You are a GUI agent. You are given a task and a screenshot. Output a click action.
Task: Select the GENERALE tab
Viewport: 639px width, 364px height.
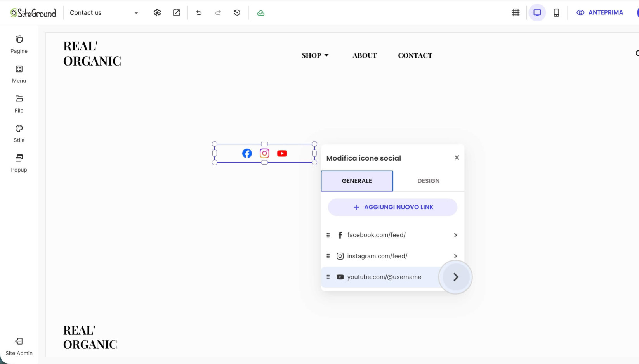click(357, 181)
